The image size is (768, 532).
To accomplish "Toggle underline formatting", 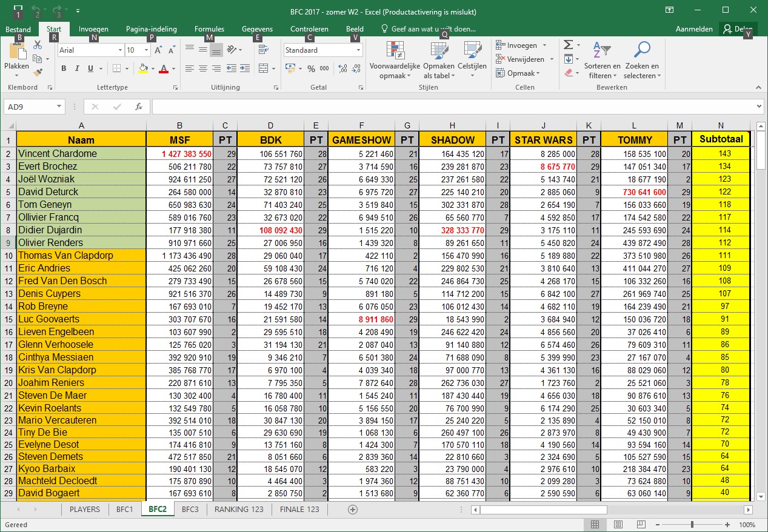I will [x=91, y=69].
